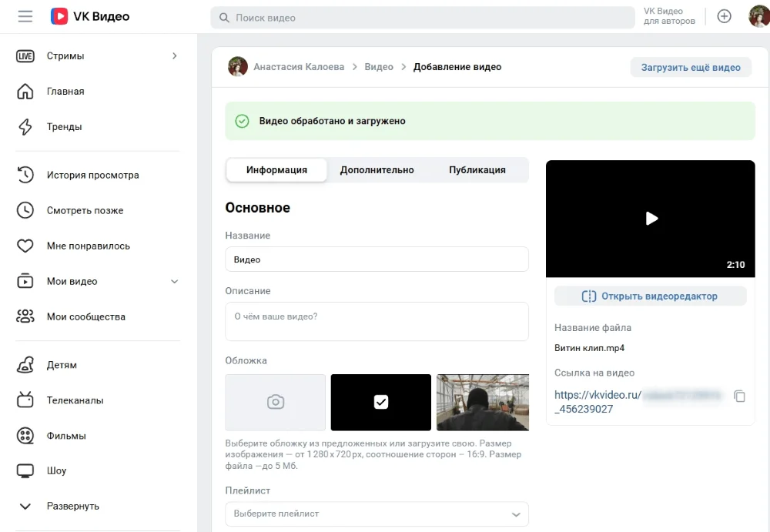Viewport: 770px width, 532px height.
Task: Switch to the Публикация tab
Action: click(477, 170)
